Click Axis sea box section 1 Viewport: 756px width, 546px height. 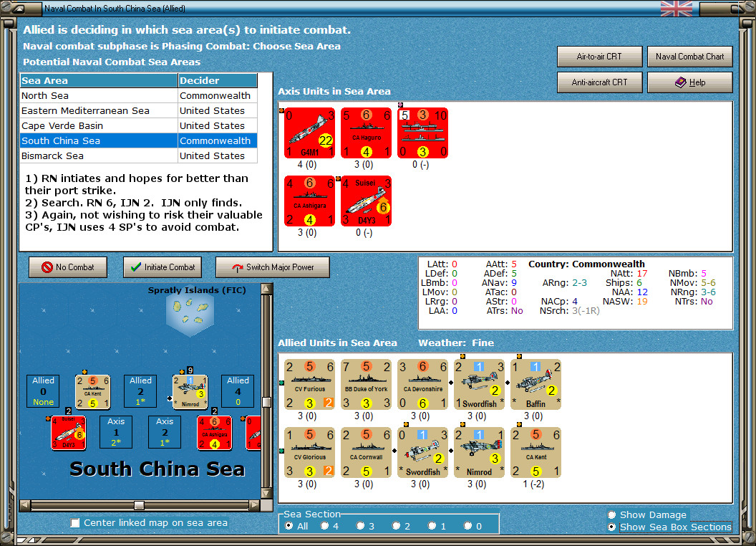point(116,432)
